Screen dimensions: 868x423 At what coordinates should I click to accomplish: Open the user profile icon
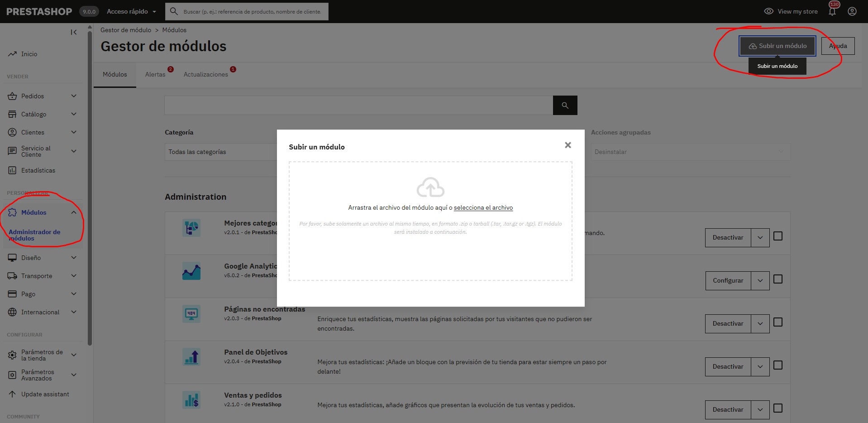852,11
